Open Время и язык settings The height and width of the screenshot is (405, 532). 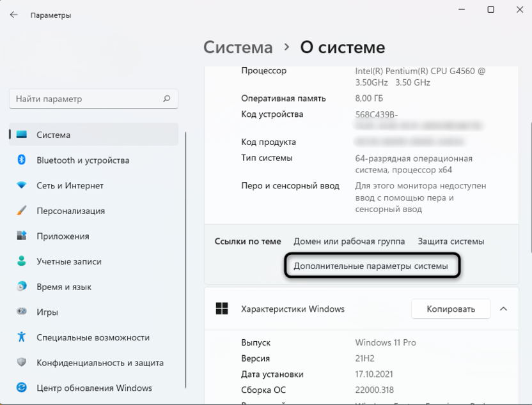pos(93,287)
